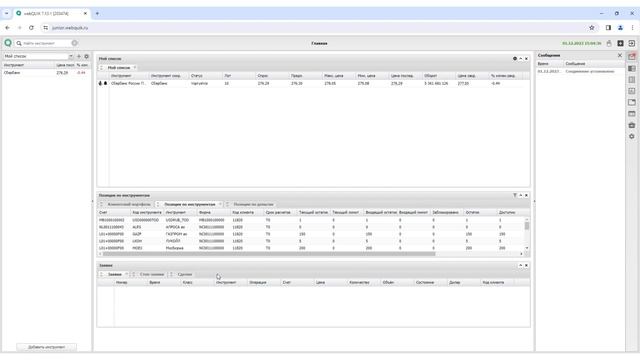Switch to Сделки tab

(x=184, y=274)
